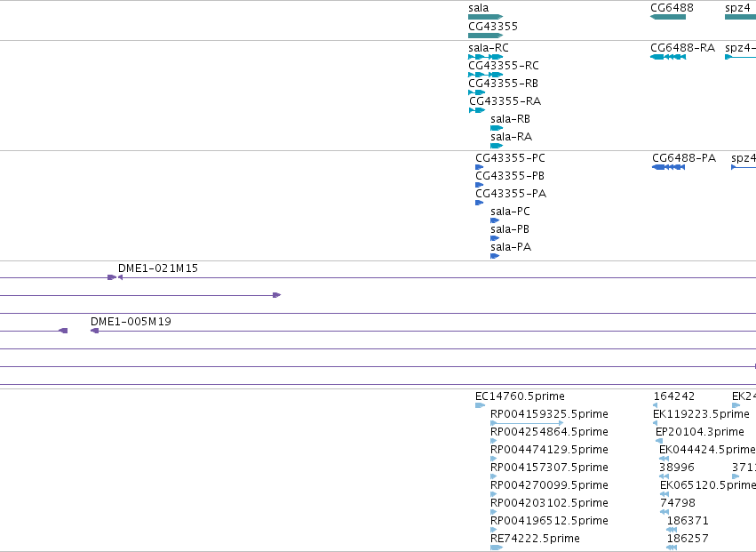This screenshot has height=552, width=756.
Task: Select the CG6488 gene label
Action: pyautogui.click(x=672, y=8)
